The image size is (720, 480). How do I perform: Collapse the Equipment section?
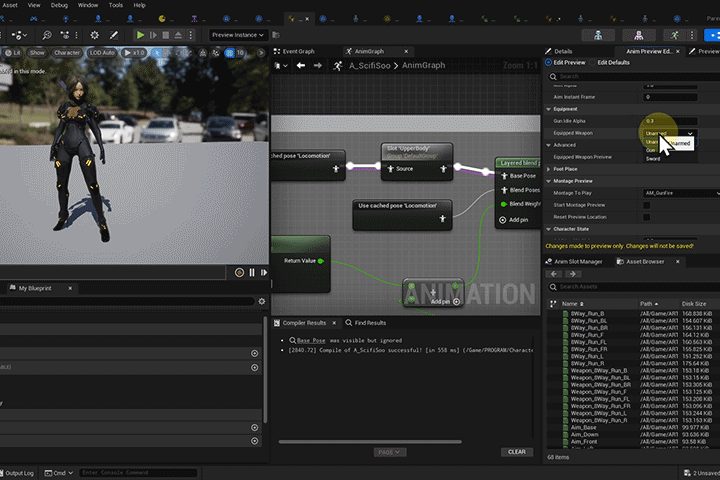[x=549, y=109]
